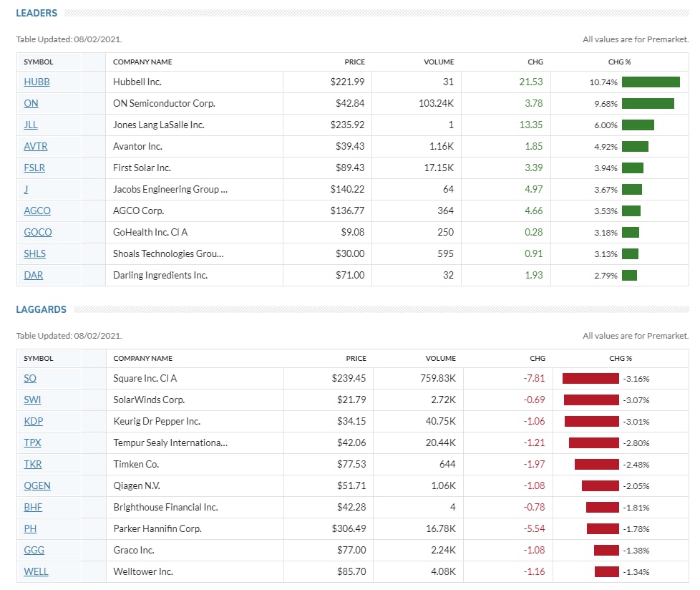The image size is (700, 590).
Task: Open the KDP ticker link
Action: point(34,421)
